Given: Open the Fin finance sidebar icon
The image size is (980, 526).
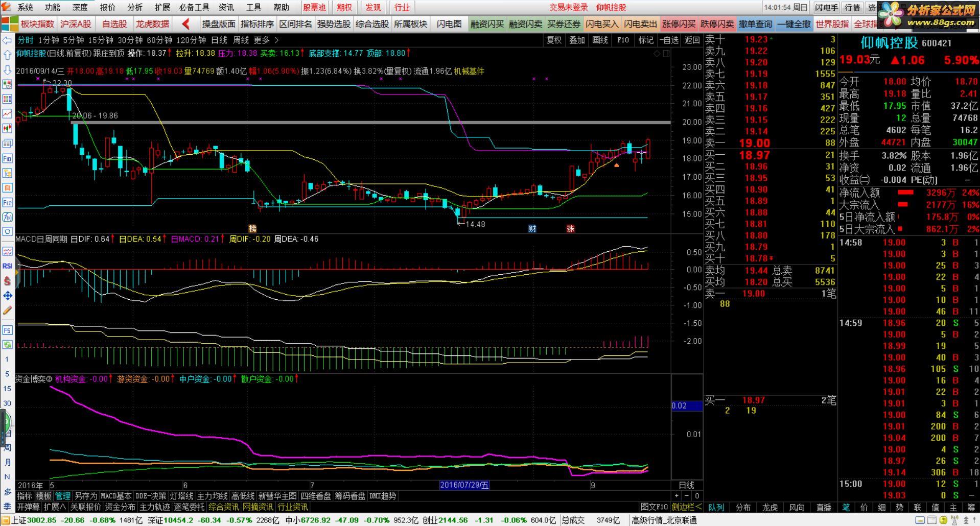Looking at the screenshot, I should pyautogui.click(x=7, y=158).
